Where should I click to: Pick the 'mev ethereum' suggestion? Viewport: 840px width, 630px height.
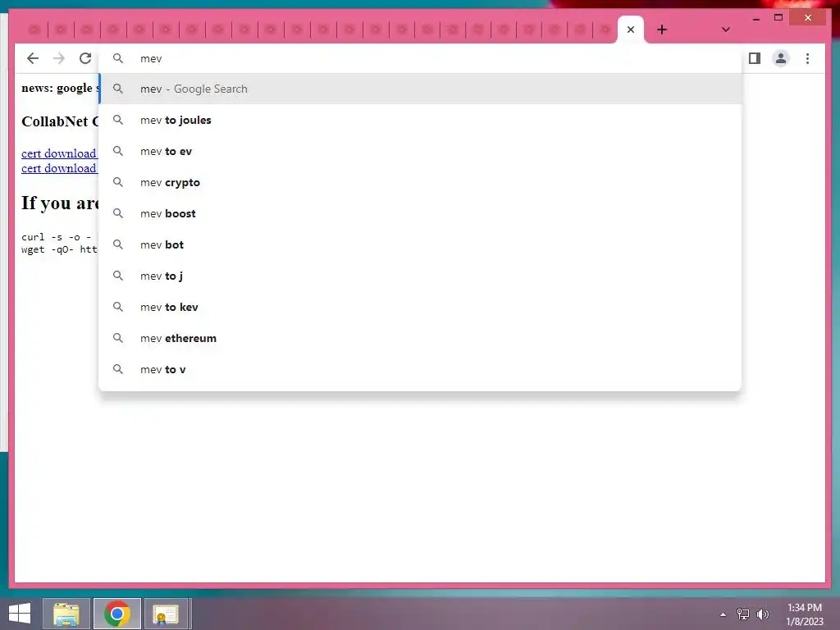pos(420,338)
